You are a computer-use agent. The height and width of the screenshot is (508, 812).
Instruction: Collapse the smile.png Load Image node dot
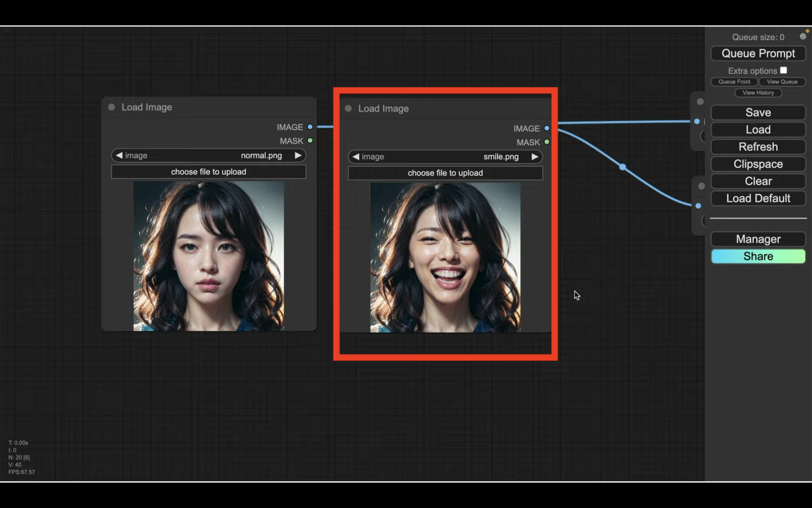point(348,109)
